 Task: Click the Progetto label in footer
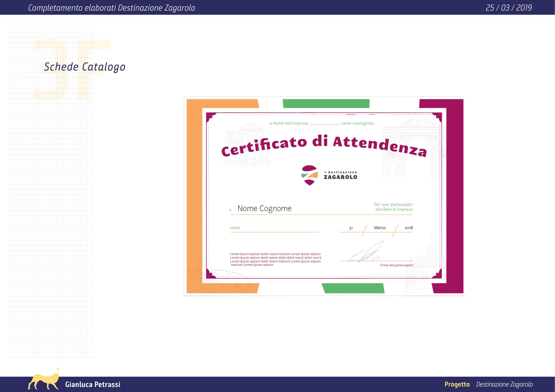[457, 384]
